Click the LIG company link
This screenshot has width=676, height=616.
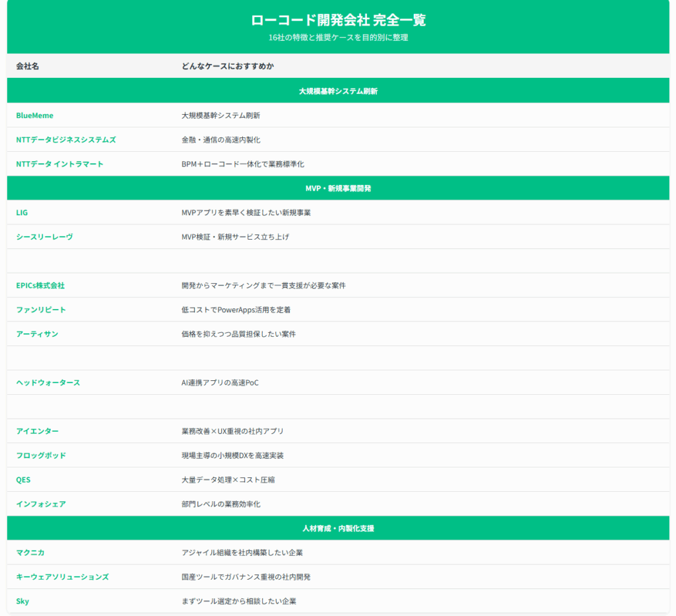tap(22, 213)
